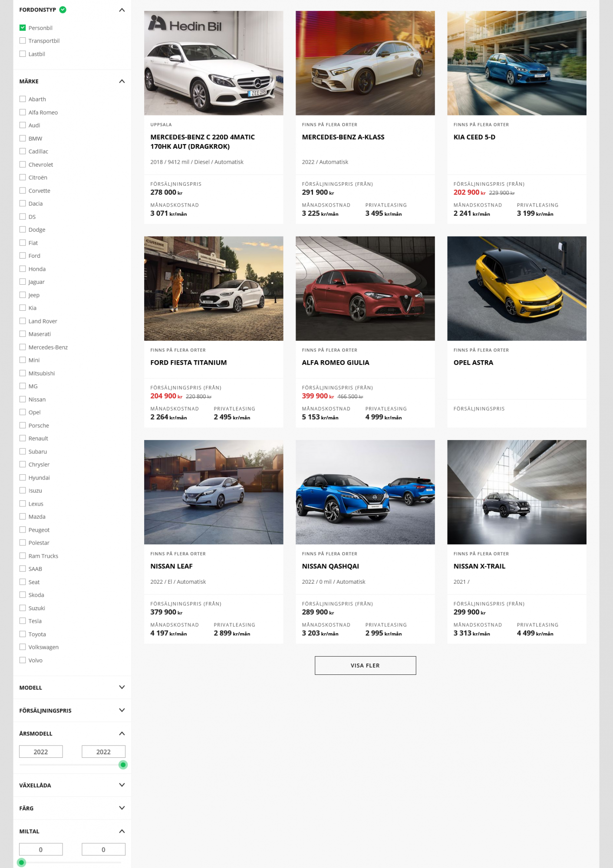Enable the Opel brand checkbox
Viewport: 613px width, 868px height.
23,412
